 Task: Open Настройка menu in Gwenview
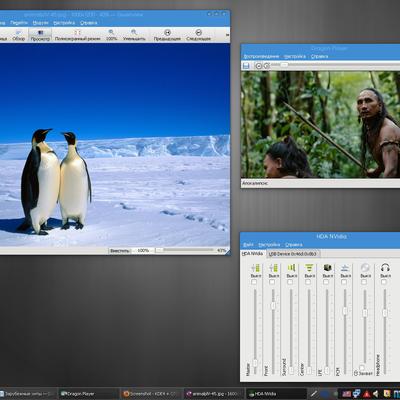(64, 23)
